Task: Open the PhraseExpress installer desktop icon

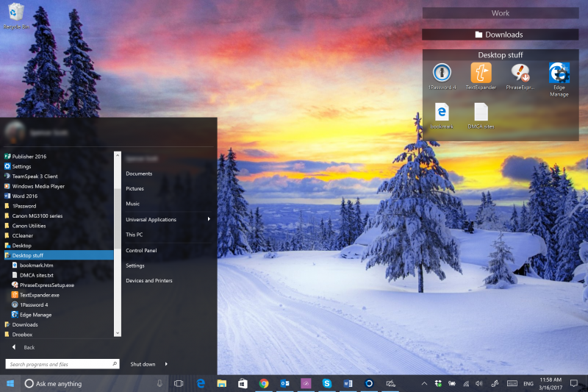Action: coord(520,74)
